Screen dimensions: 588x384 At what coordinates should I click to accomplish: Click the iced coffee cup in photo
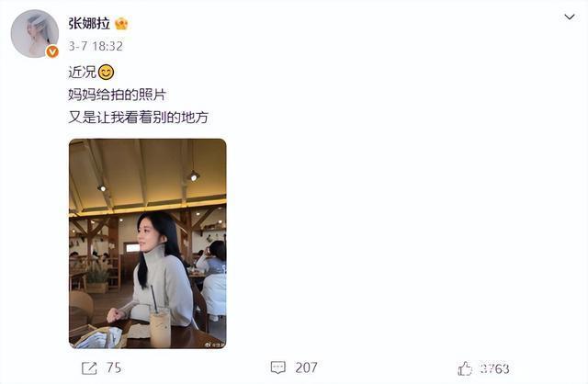[160, 325]
